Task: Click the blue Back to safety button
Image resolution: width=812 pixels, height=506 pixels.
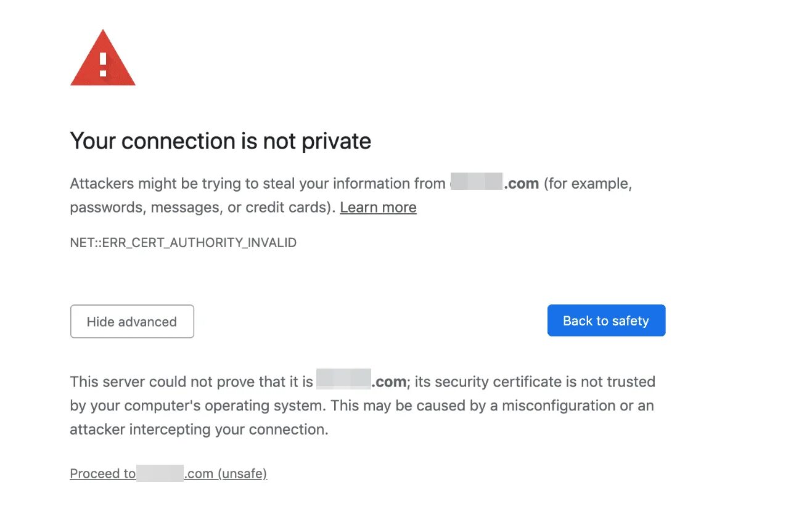Action: (x=605, y=320)
